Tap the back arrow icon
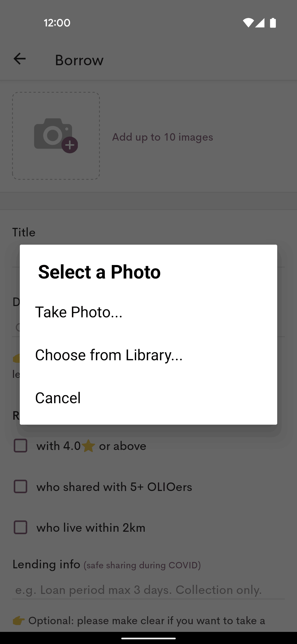 (20, 59)
